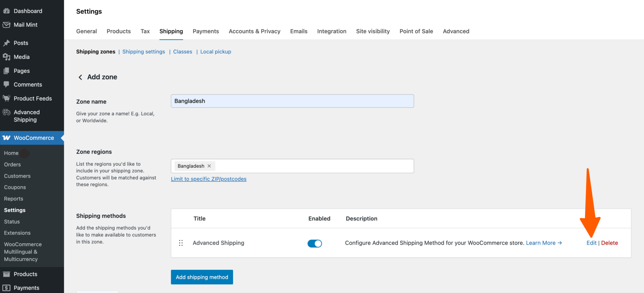Click the Title column header
This screenshot has height=293, width=644.
[199, 218]
